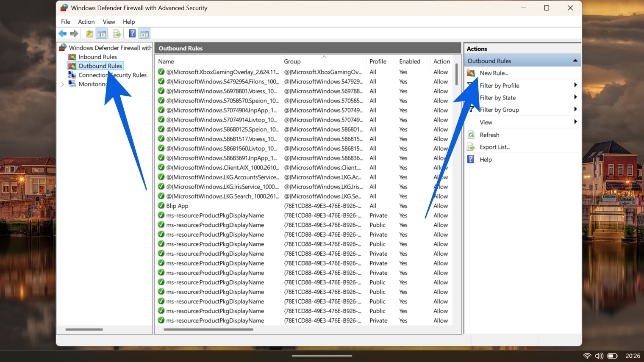Open the Help menu in menu bar
Image resolution: width=644 pixels, height=362 pixels.
pos(129,22)
